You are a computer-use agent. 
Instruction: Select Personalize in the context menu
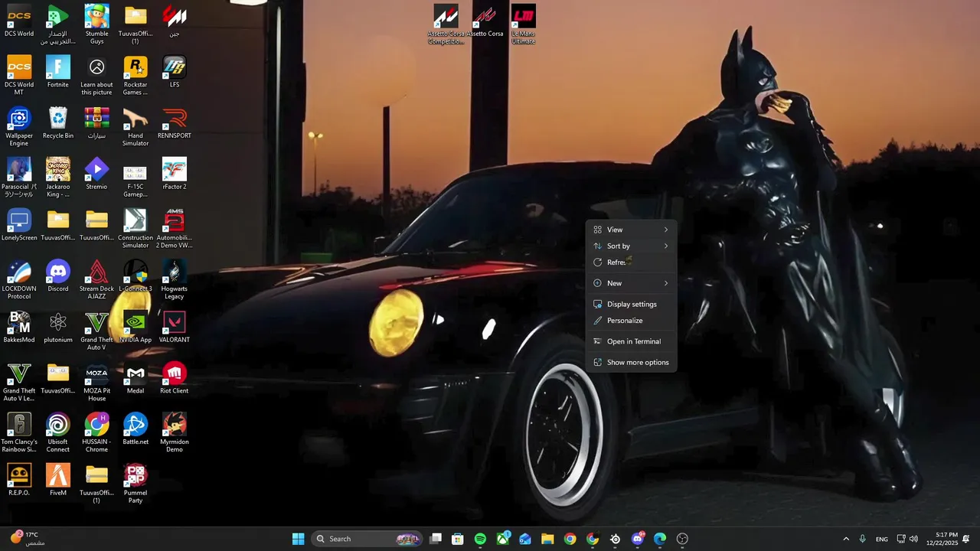point(632,321)
